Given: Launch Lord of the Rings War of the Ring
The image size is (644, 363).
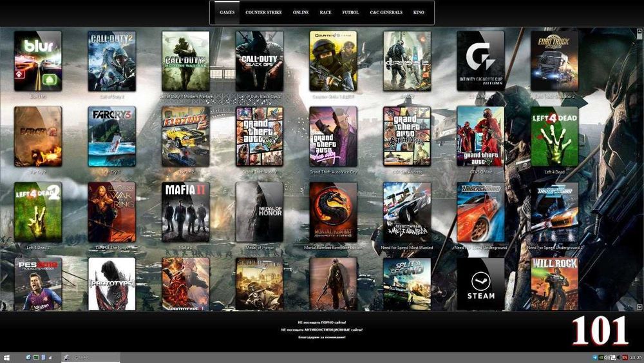Looking at the screenshot, I should 111,212.
